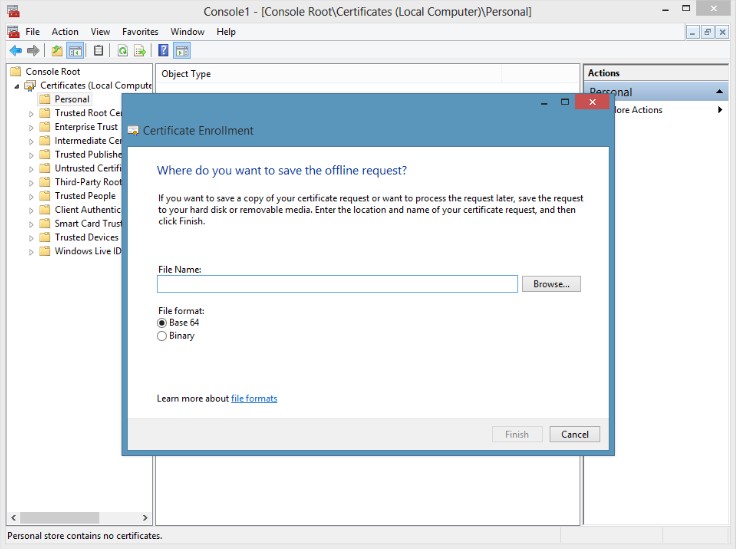737x549 pixels.
Task: Select the Personal store tree item
Action: pos(71,99)
